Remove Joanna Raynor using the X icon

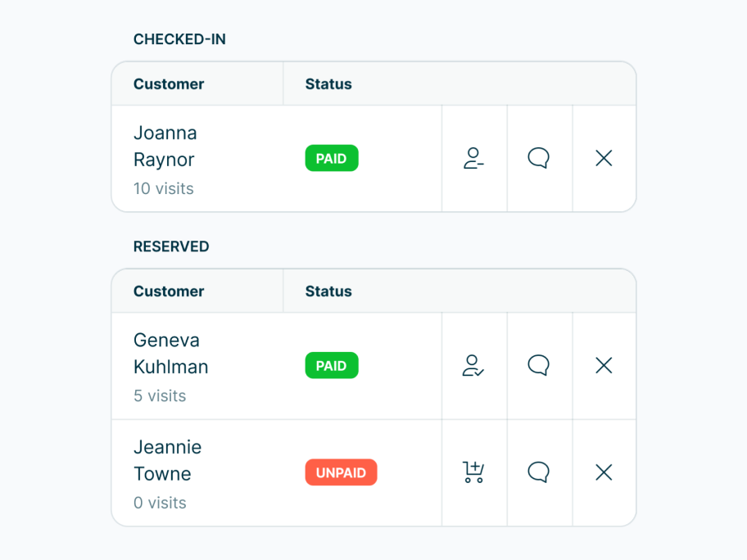[604, 158]
